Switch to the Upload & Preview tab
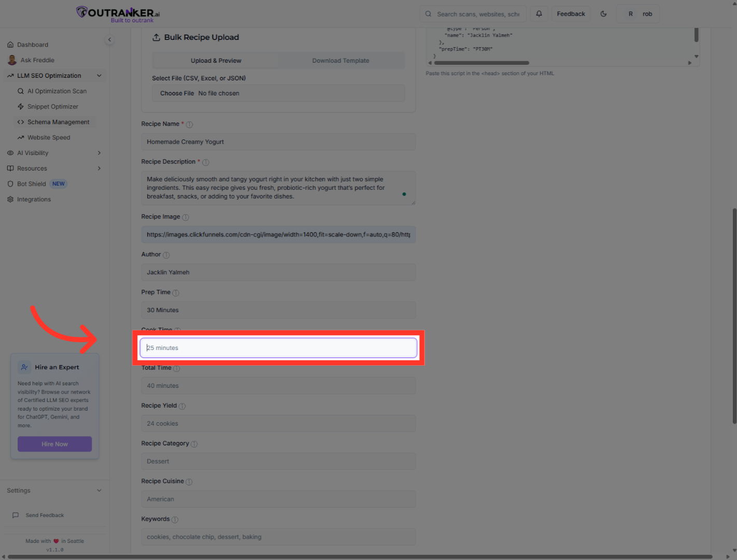The height and width of the screenshot is (560, 737). 216,61
